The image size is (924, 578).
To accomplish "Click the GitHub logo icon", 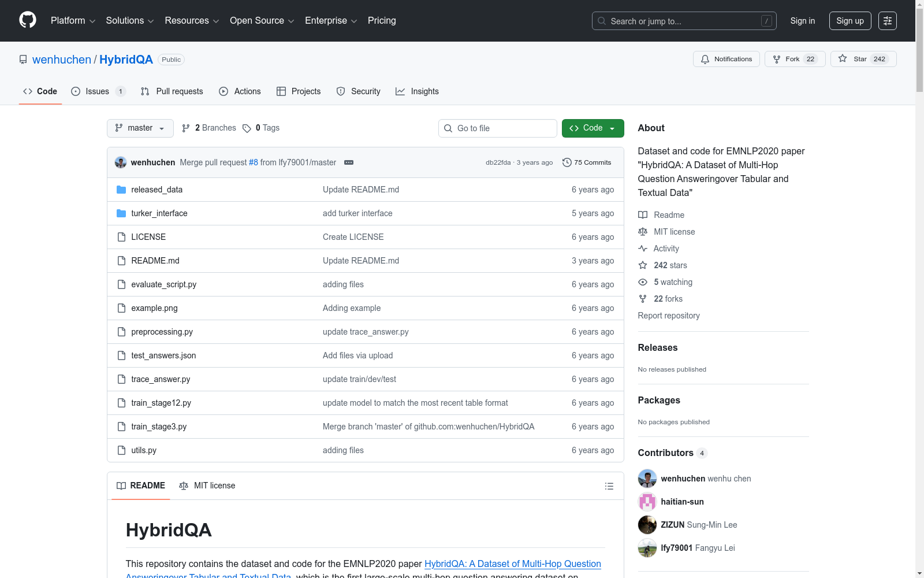I will [x=28, y=20].
